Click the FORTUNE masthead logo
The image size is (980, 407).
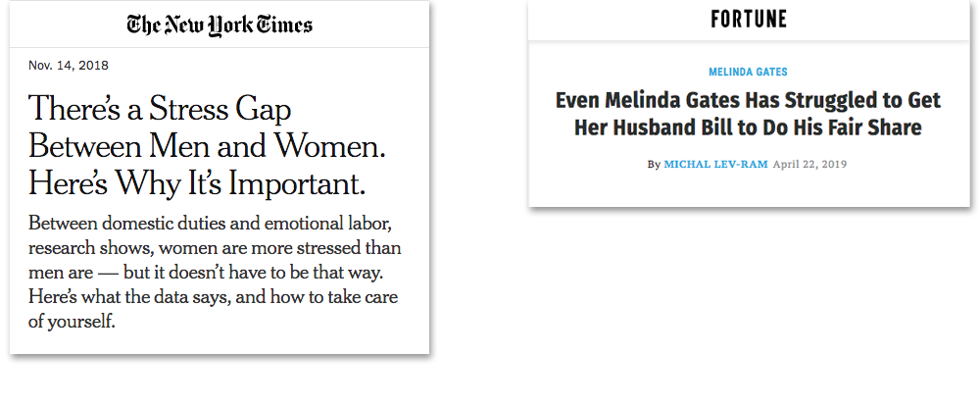point(749,20)
